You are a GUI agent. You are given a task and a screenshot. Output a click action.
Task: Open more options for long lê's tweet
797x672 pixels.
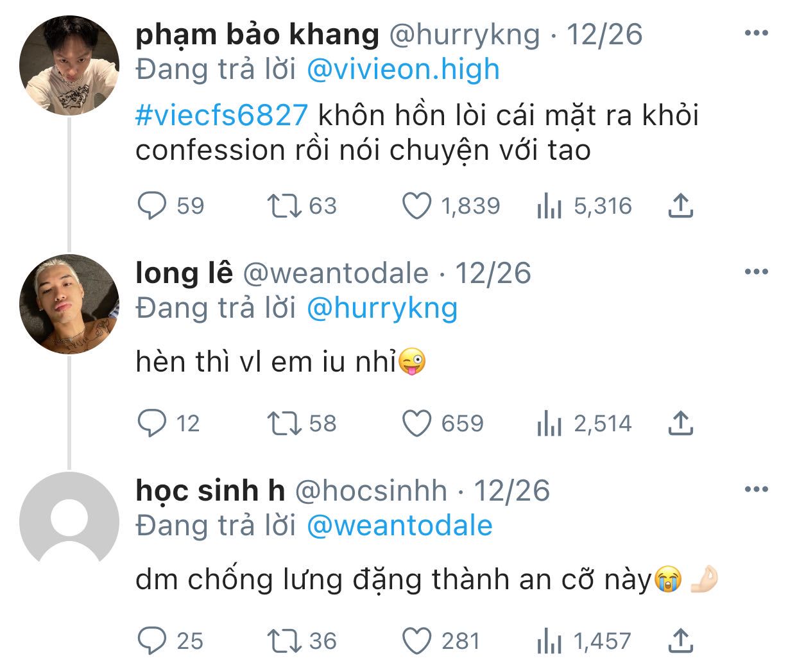756,272
